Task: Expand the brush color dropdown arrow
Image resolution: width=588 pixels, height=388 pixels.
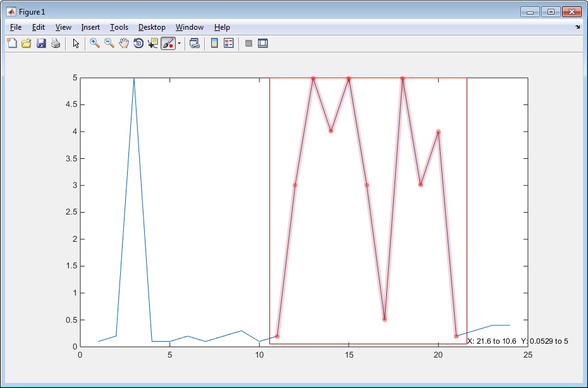Action: point(179,44)
